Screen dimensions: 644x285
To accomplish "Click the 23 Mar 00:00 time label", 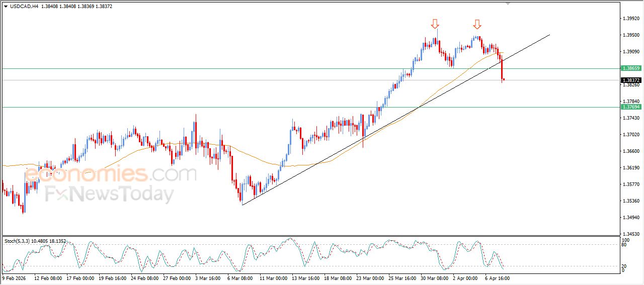I will pyautogui.click(x=370, y=277).
